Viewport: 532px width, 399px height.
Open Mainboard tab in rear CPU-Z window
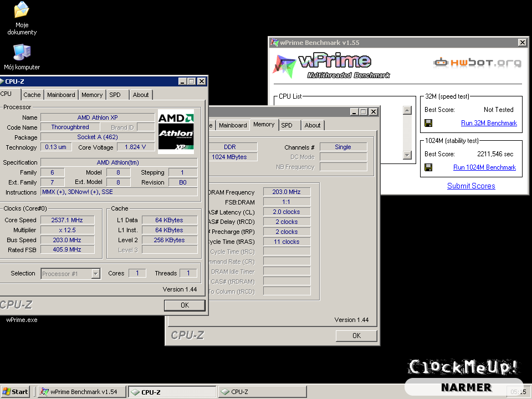click(x=233, y=125)
